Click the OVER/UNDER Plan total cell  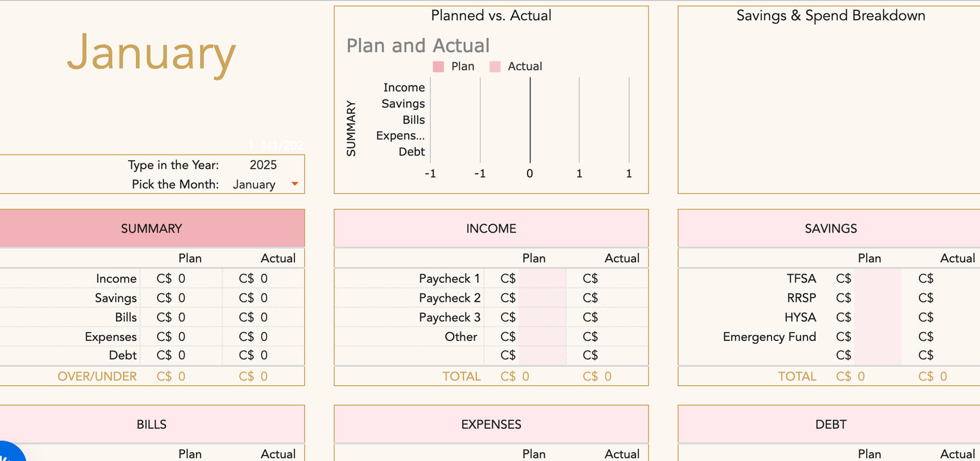click(181, 376)
